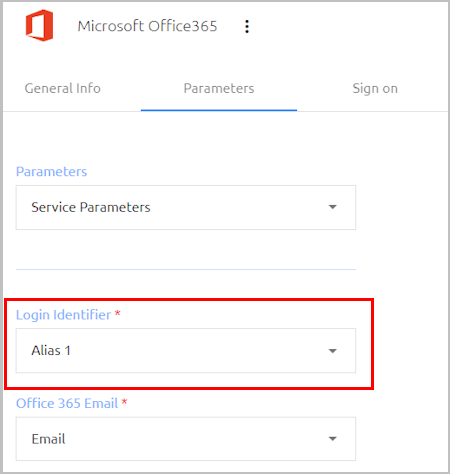Click the Microsoft Office logo icon
Viewport: 450px width, 474px height.
click(39, 25)
